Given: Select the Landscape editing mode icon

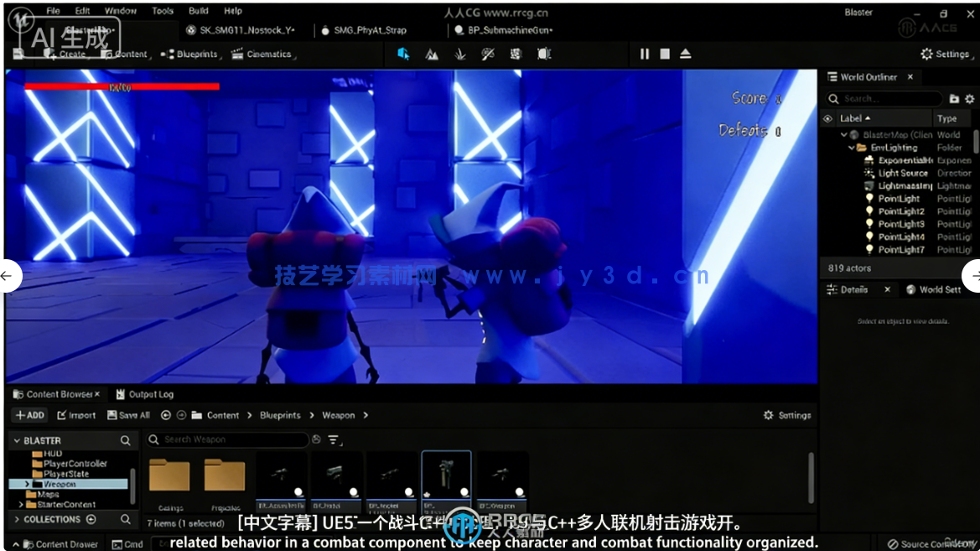Looking at the screenshot, I should pos(431,54).
